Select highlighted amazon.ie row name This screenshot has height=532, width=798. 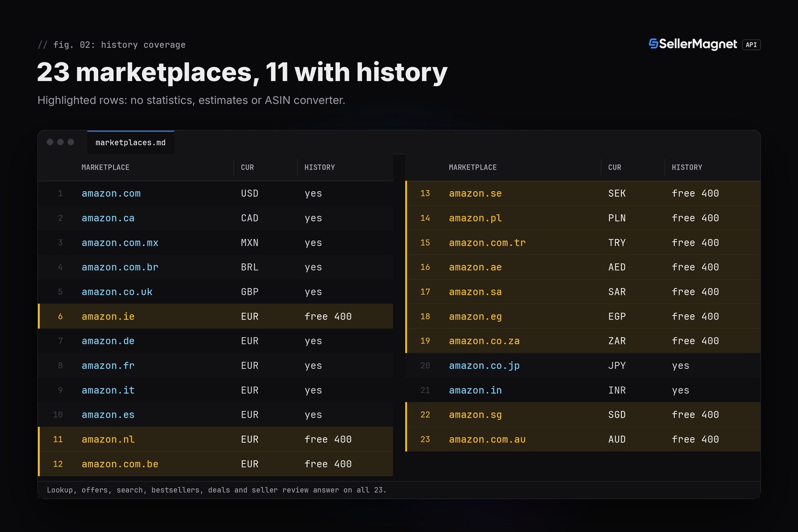[108, 316]
